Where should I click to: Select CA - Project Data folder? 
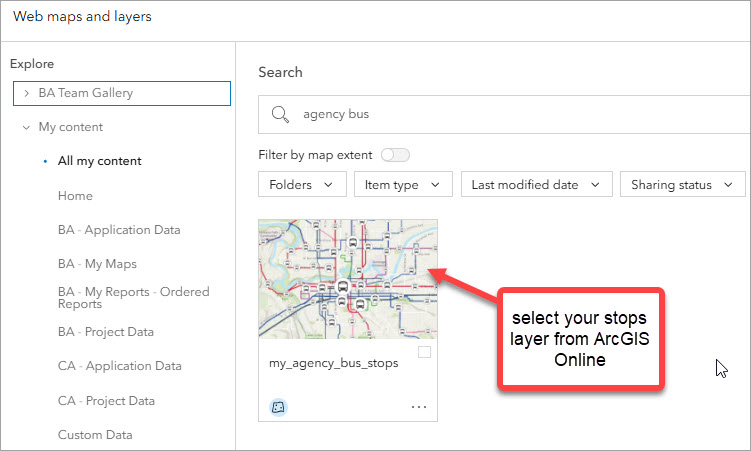[x=106, y=401]
